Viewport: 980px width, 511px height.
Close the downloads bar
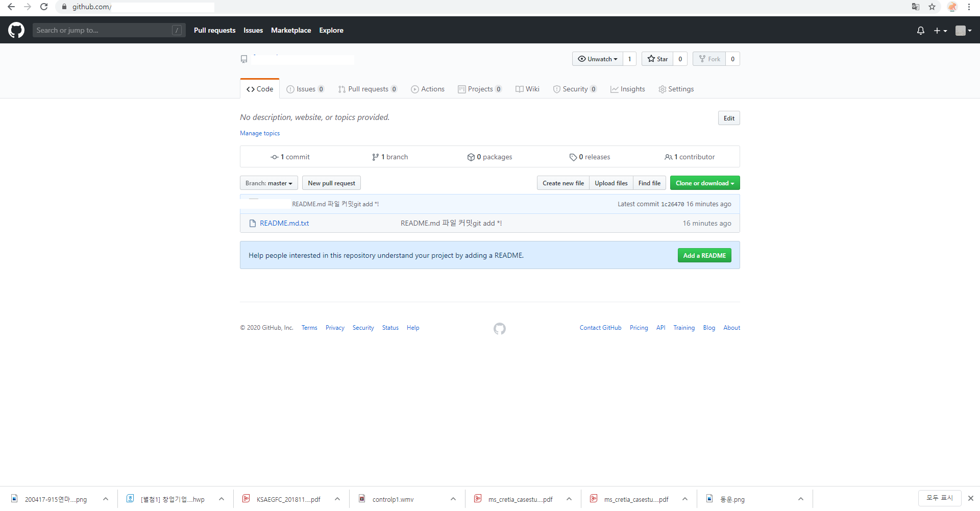(x=971, y=498)
